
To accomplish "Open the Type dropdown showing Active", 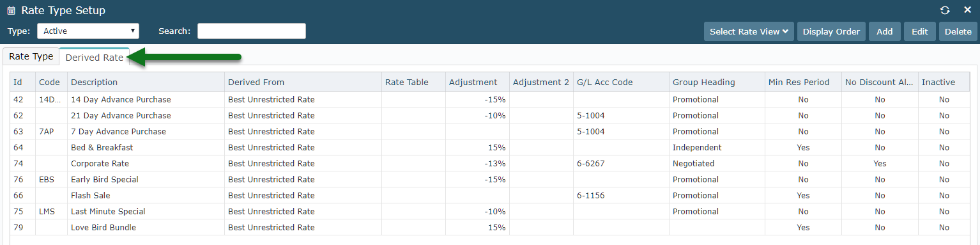I will coord(88,31).
